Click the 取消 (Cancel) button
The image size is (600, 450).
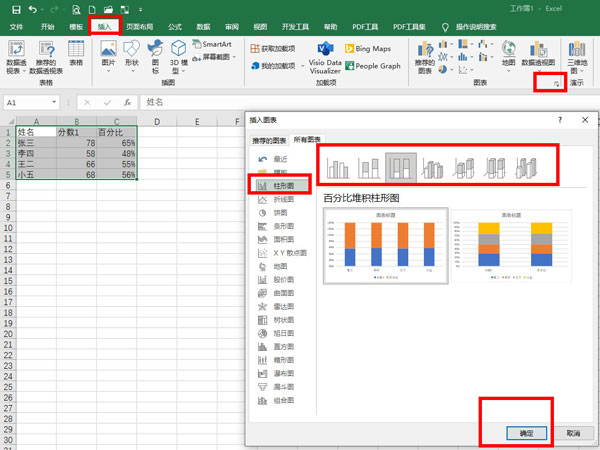pos(572,433)
